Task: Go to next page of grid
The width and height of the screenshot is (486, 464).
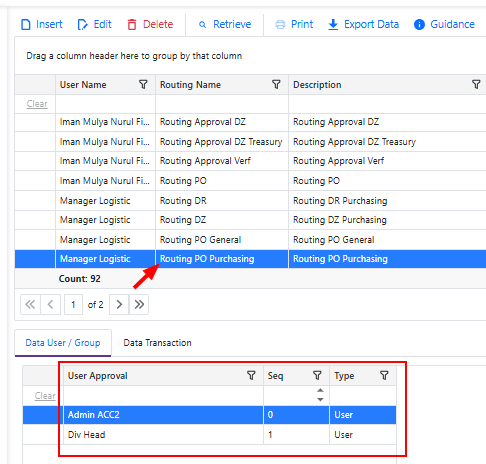Action: coord(119,304)
